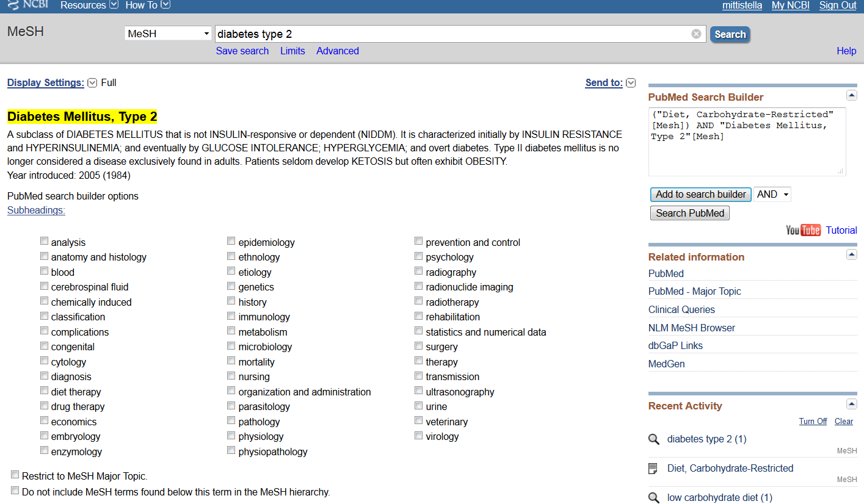Click Sign Out link
This screenshot has width=864, height=504.
click(x=838, y=5)
